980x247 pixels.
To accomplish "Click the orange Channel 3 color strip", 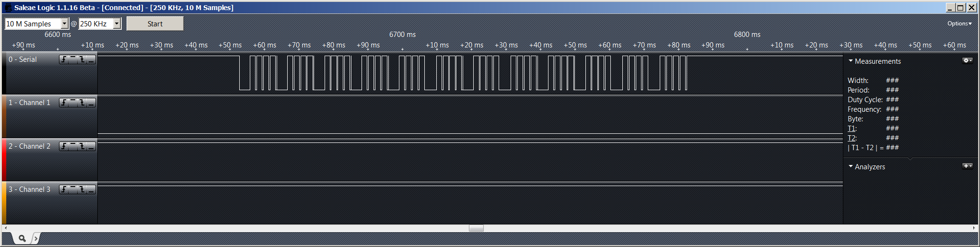I will (4, 203).
